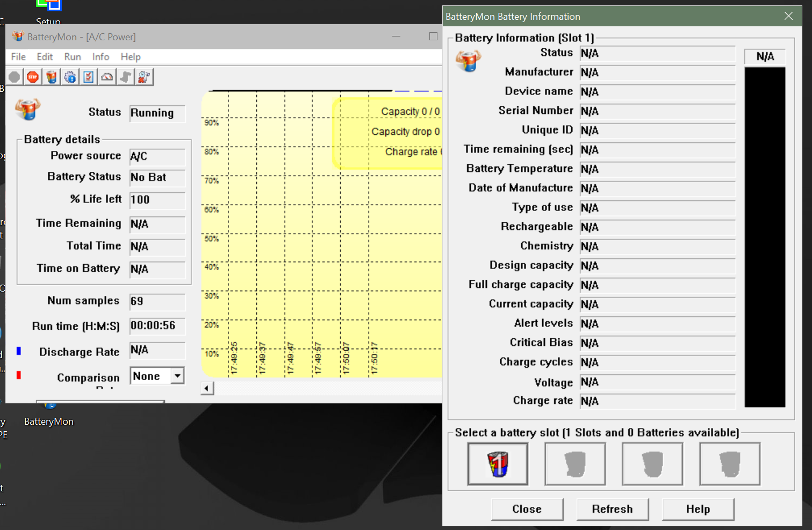Click the gauge meter toolbar icon
Screen dimensions: 812x530
coord(107,77)
